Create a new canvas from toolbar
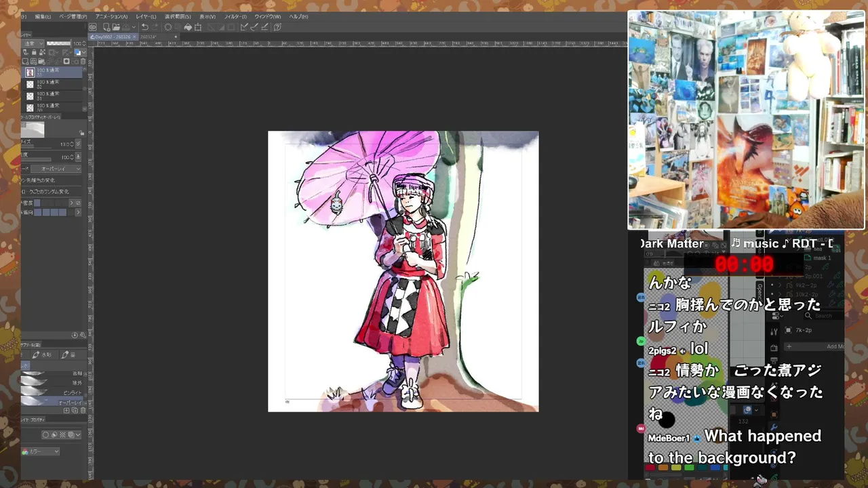Screen dimensions: 868x488 [x=106, y=27]
